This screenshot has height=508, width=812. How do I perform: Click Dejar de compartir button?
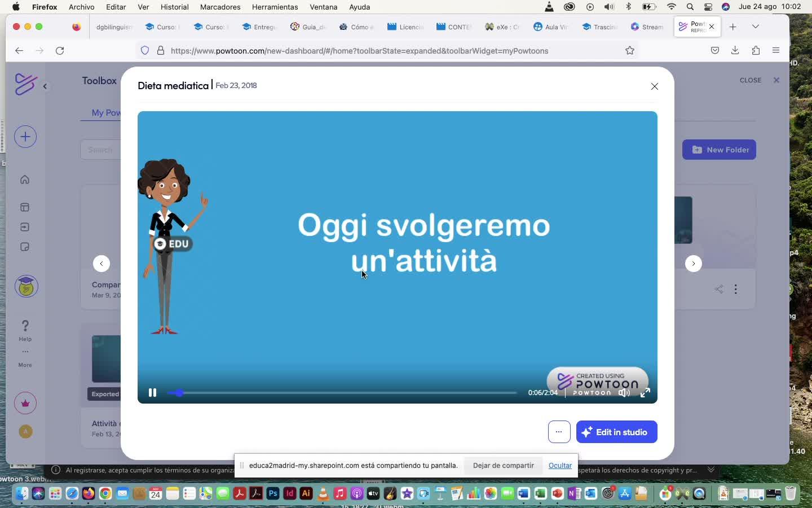[x=504, y=466]
